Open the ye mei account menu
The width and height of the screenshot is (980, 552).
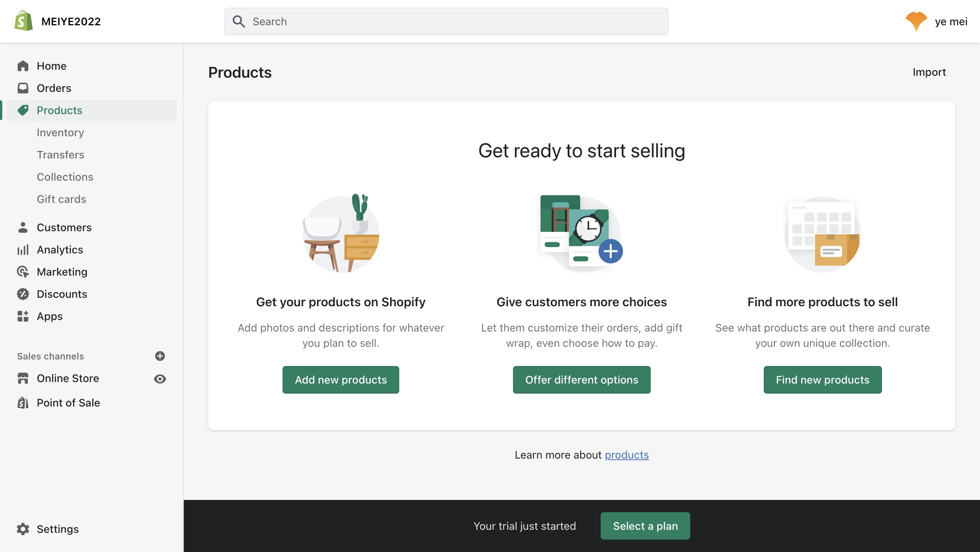(x=936, y=21)
